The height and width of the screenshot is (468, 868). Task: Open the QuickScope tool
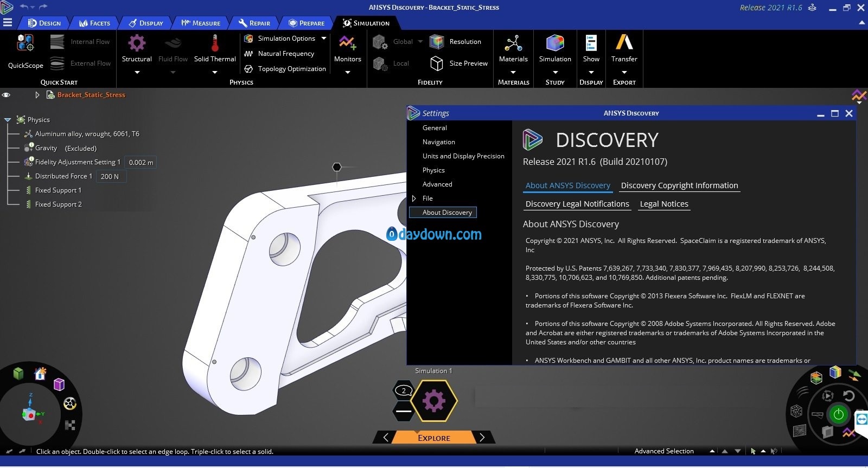(25, 52)
